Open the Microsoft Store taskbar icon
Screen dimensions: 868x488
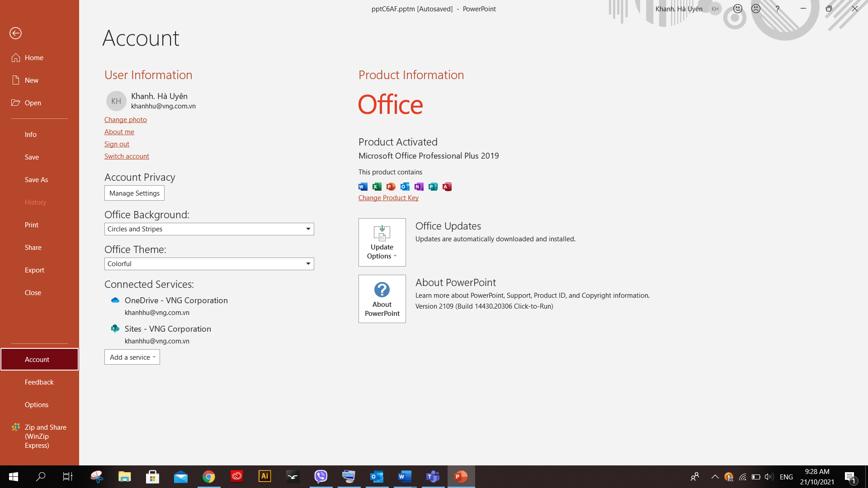click(x=153, y=477)
